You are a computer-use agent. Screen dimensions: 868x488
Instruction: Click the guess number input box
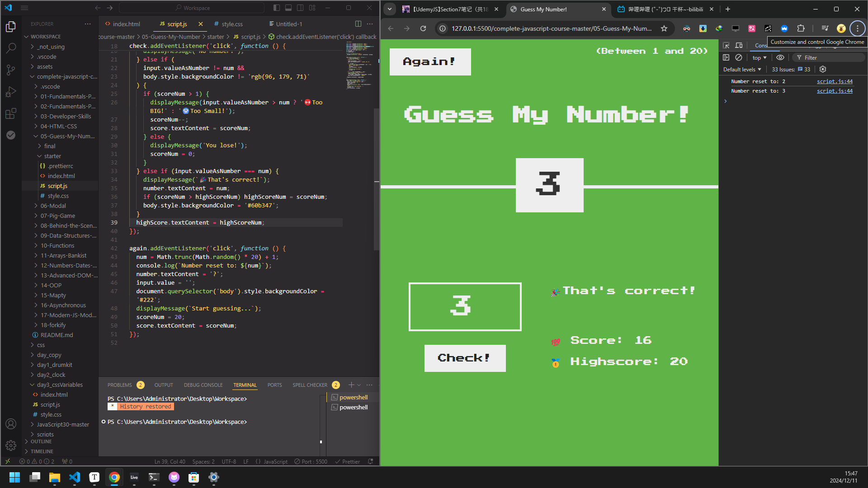click(465, 306)
